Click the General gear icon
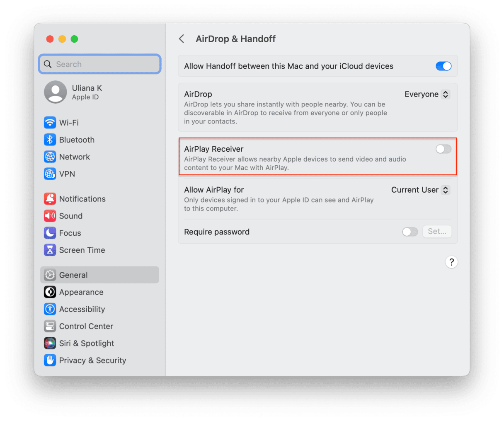504x421 pixels. coord(50,275)
